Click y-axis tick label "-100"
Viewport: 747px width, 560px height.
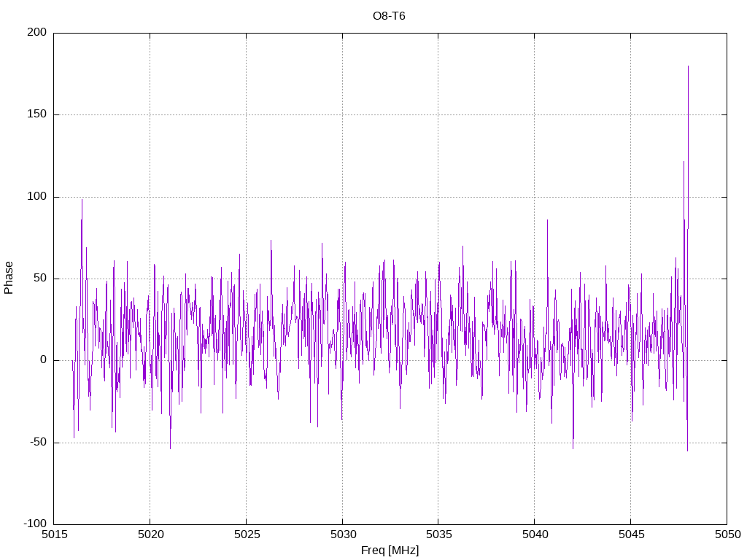coord(35,524)
